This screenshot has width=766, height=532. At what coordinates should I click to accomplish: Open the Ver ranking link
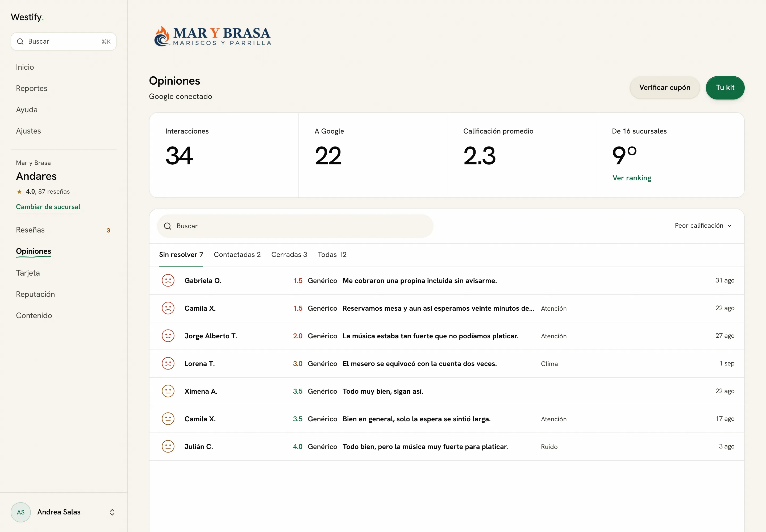click(x=632, y=178)
